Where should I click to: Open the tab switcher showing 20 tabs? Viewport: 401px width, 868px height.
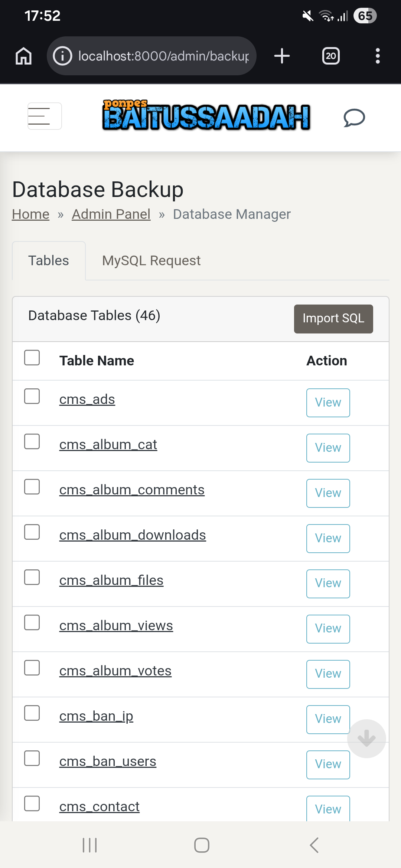[331, 56]
